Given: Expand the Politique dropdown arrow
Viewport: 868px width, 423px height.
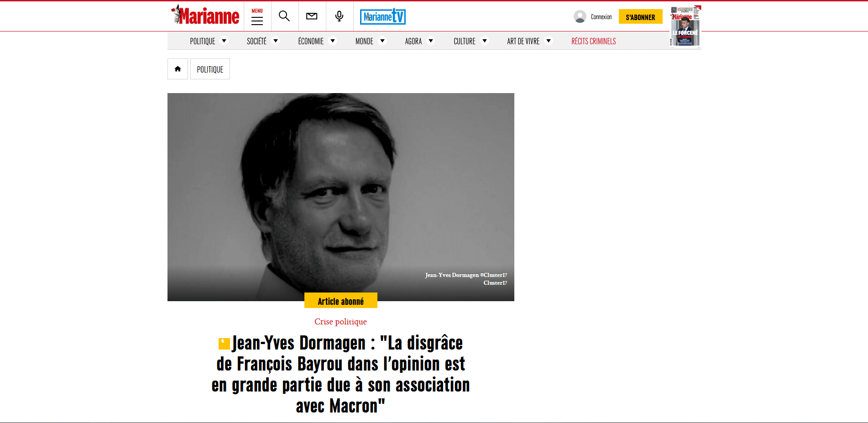Looking at the screenshot, I should point(224,41).
